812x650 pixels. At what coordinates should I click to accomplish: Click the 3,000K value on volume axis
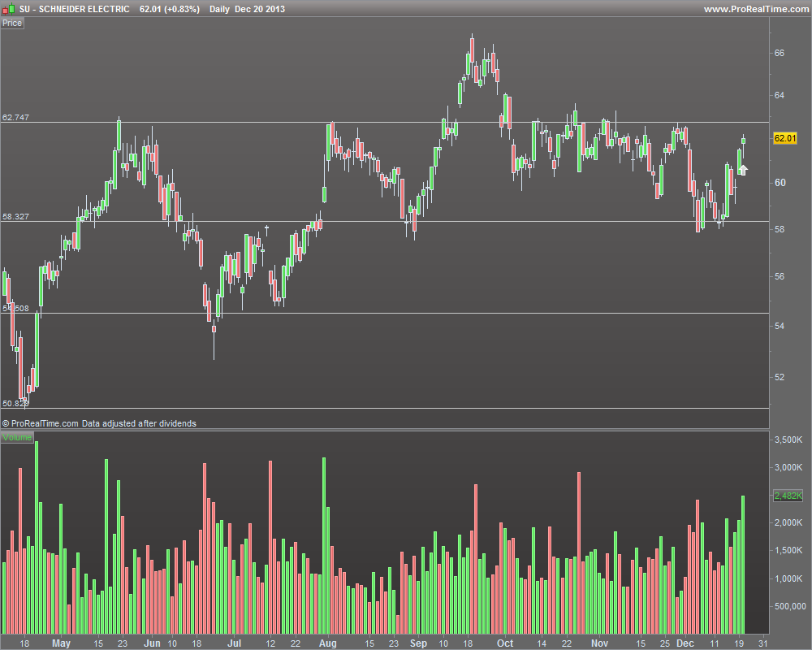coord(788,467)
